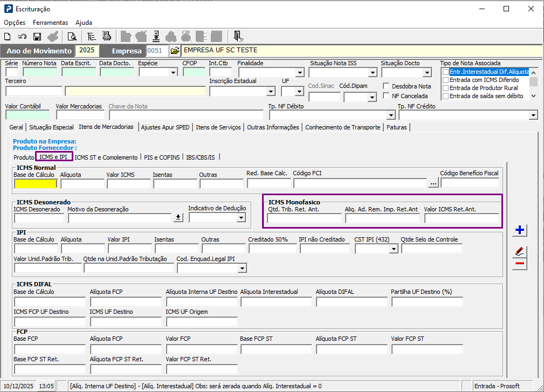Click the New document toolbar icon
544x392 pixels.
point(8,37)
